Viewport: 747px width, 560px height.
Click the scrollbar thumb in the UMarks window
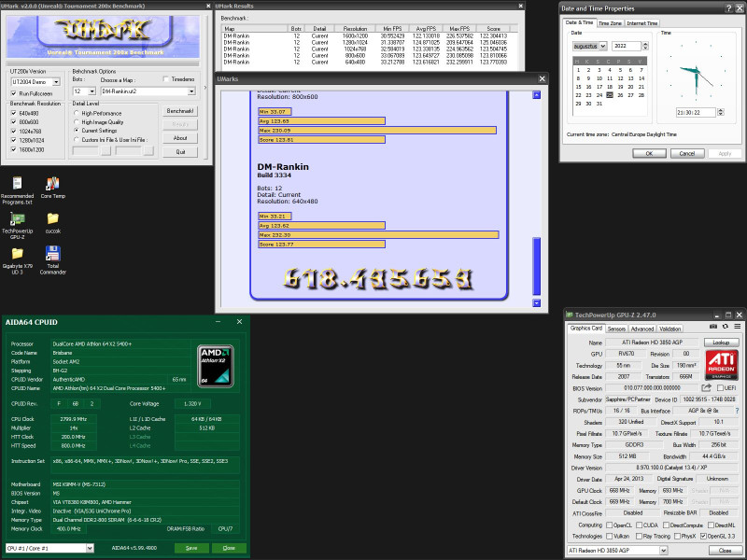pyautogui.click(x=536, y=266)
